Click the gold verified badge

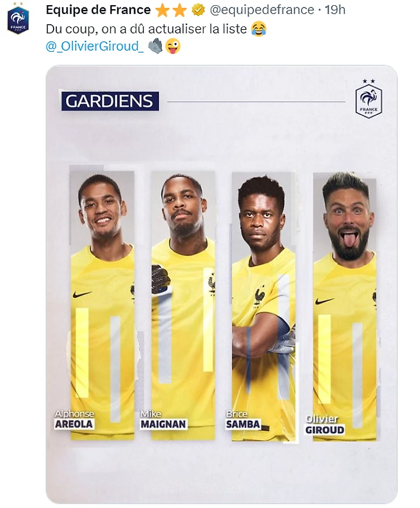click(x=198, y=10)
